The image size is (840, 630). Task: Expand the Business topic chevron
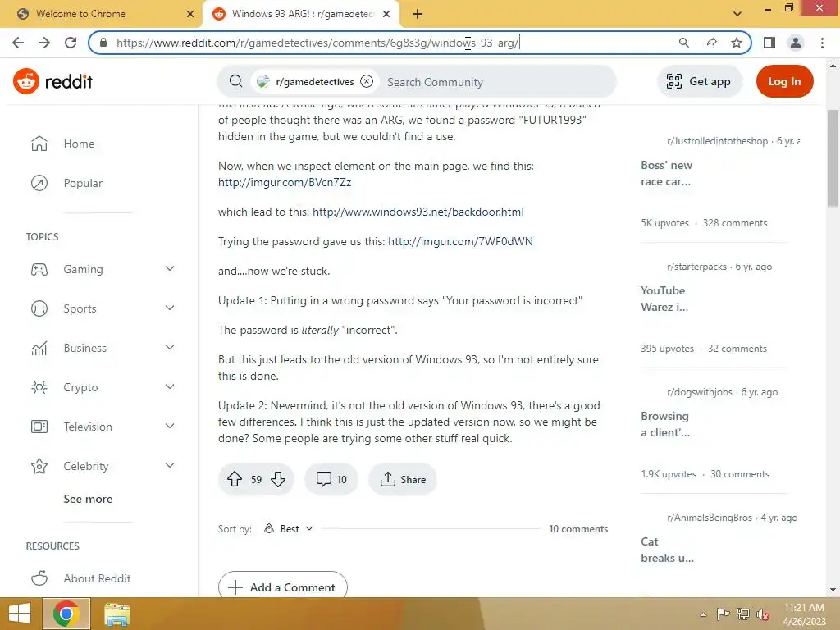click(x=170, y=348)
